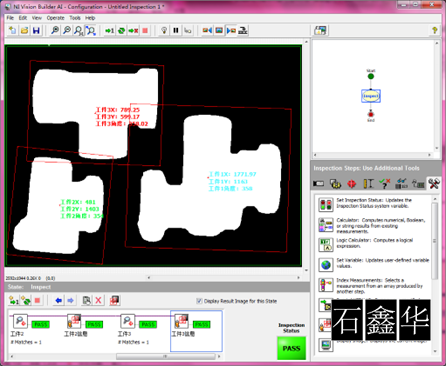The image size is (446, 366).
Task: Toggle Display Result Image for this State
Action: (199, 301)
